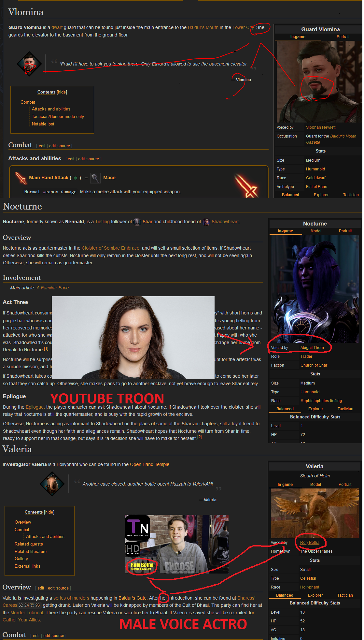Viewport: 364px width, 640px height.
Task: Open voice actor Abigail Thorn link
Action: pos(312,348)
